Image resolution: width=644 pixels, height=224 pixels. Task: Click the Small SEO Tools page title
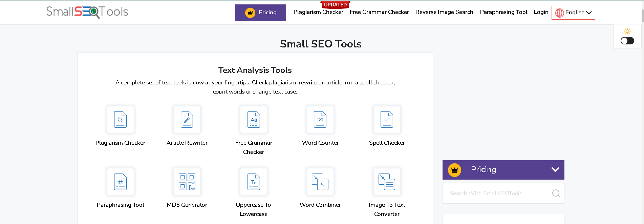click(x=321, y=44)
